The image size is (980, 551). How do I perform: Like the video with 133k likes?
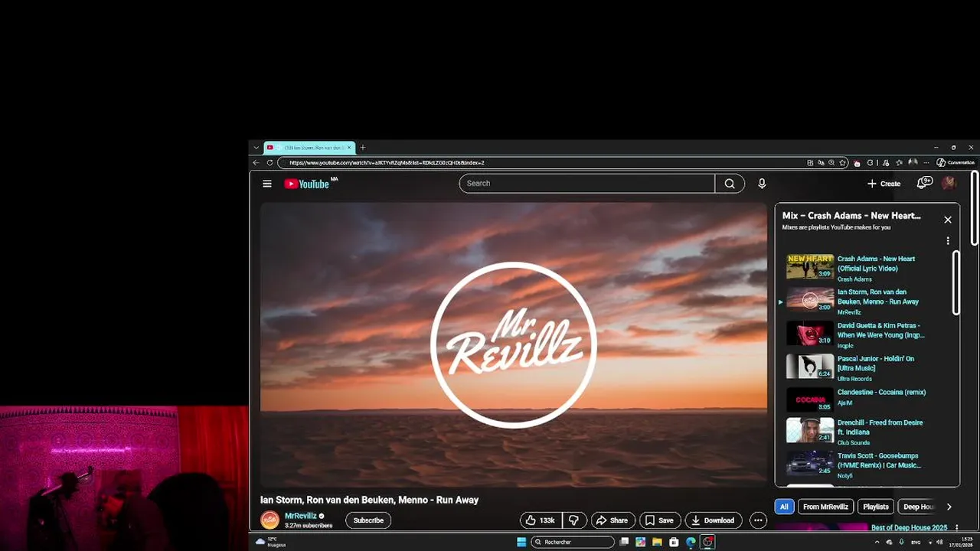(541, 520)
